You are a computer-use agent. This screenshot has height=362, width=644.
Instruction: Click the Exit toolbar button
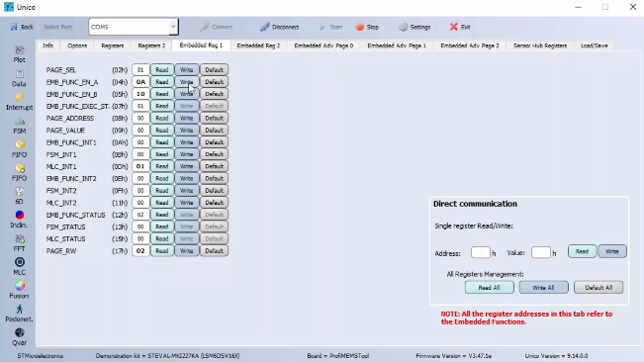460,27
